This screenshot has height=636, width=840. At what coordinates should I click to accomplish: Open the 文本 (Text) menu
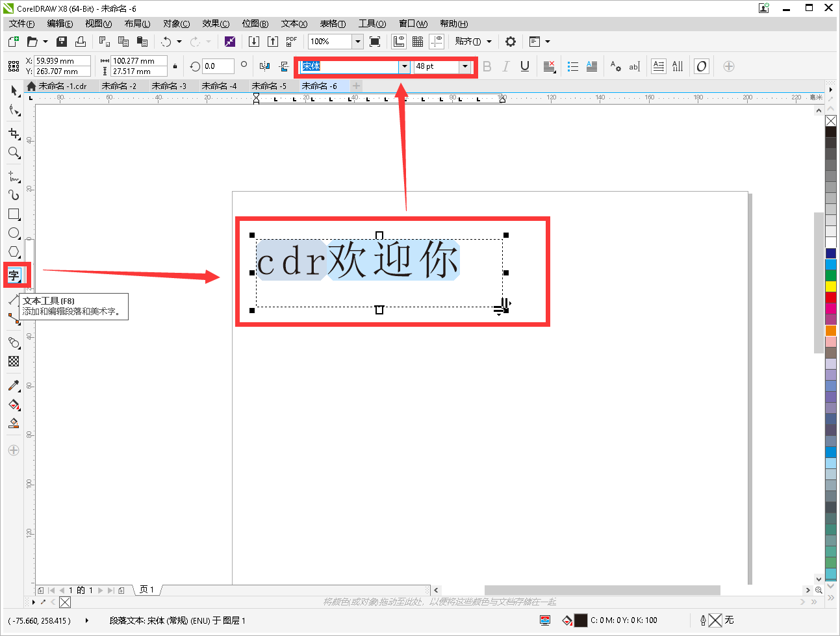point(294,23)
